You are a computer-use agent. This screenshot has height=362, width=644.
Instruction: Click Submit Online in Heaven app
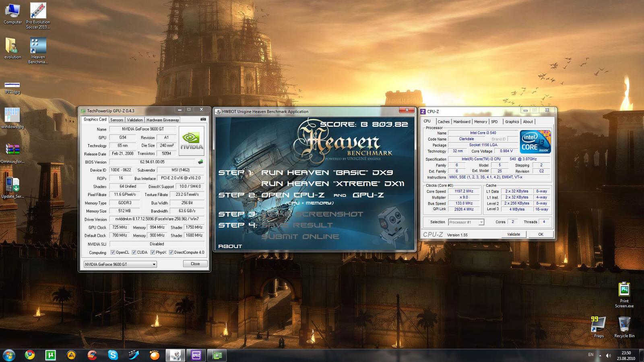click(x=300, y=237)
